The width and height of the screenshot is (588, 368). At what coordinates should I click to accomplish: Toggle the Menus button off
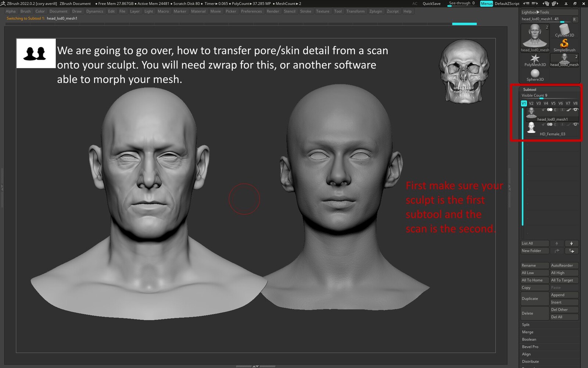click(x=487, y=3)
